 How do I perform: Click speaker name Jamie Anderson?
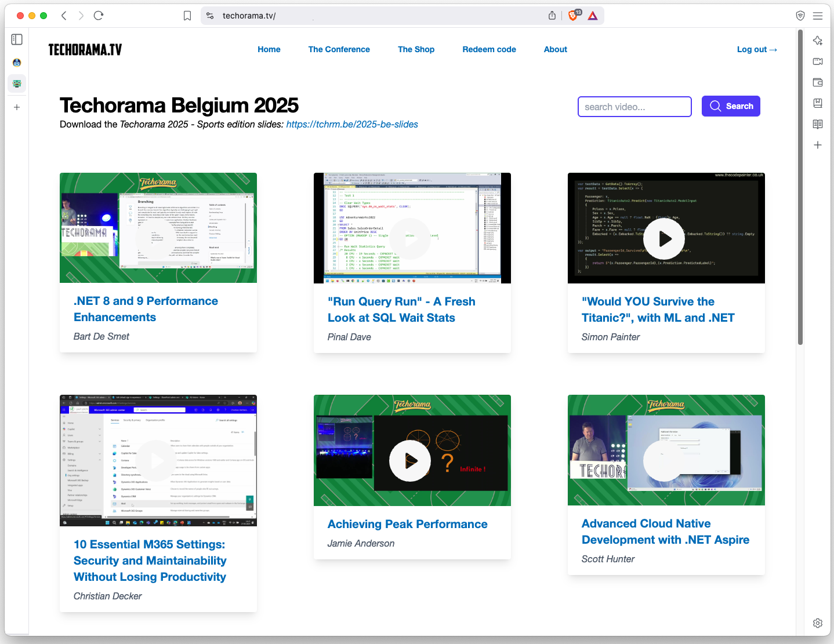click(x=361, y=543)
